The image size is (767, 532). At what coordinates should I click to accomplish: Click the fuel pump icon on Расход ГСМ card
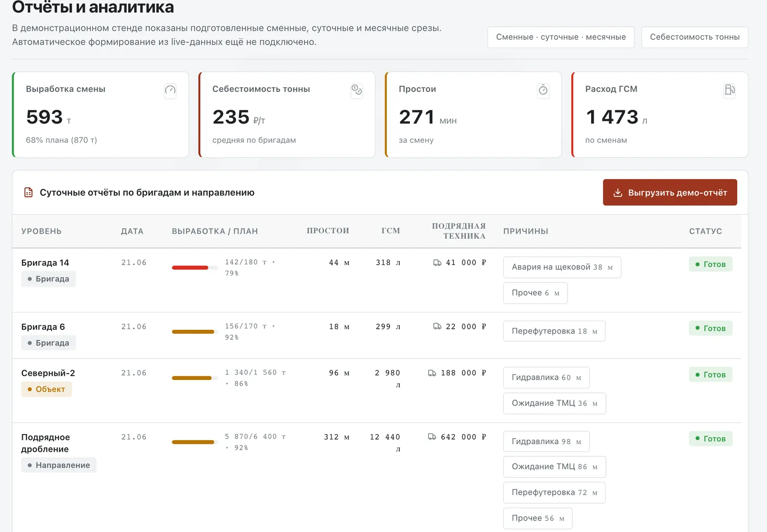click(730, 90)
